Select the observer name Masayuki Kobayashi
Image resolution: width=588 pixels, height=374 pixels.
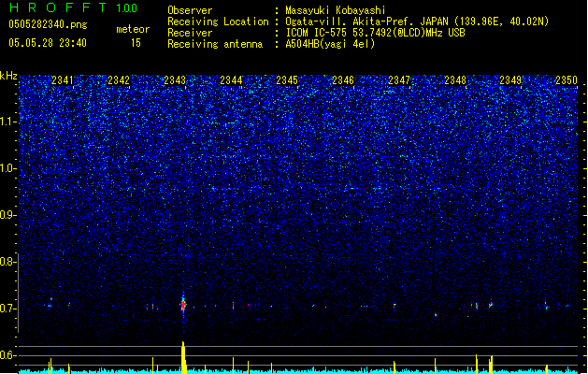pos(336,10)
